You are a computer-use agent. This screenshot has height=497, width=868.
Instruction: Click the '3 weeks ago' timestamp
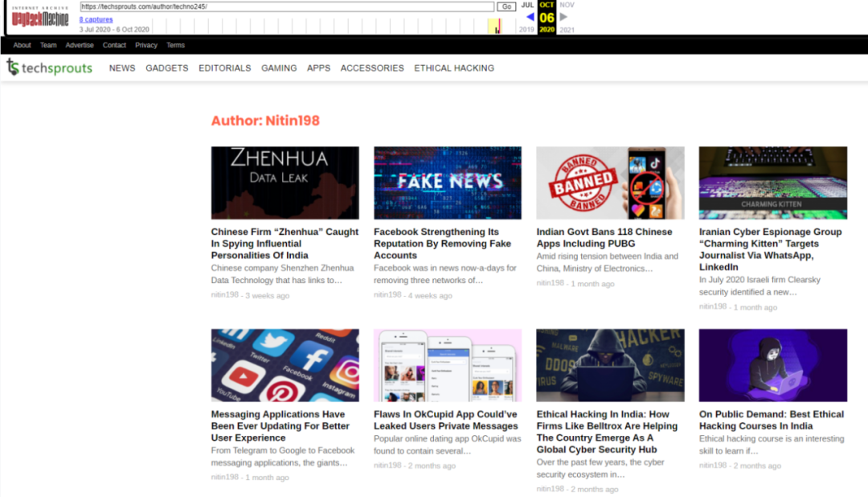point(267,296)
